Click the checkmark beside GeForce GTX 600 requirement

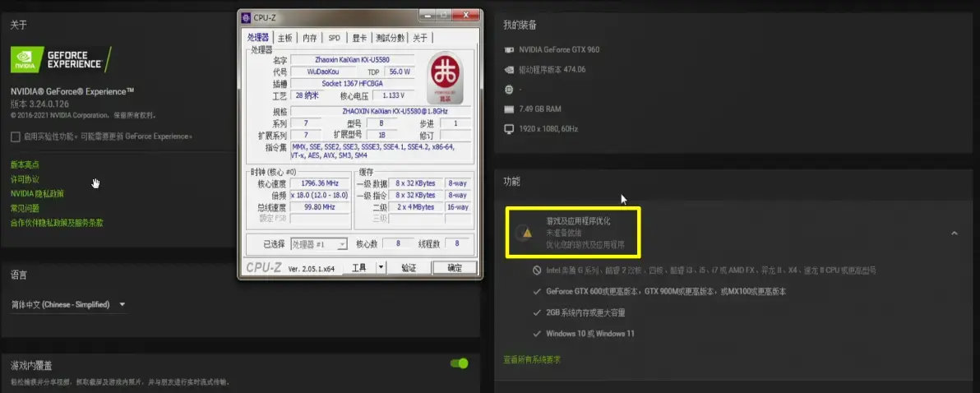(537, 291)
